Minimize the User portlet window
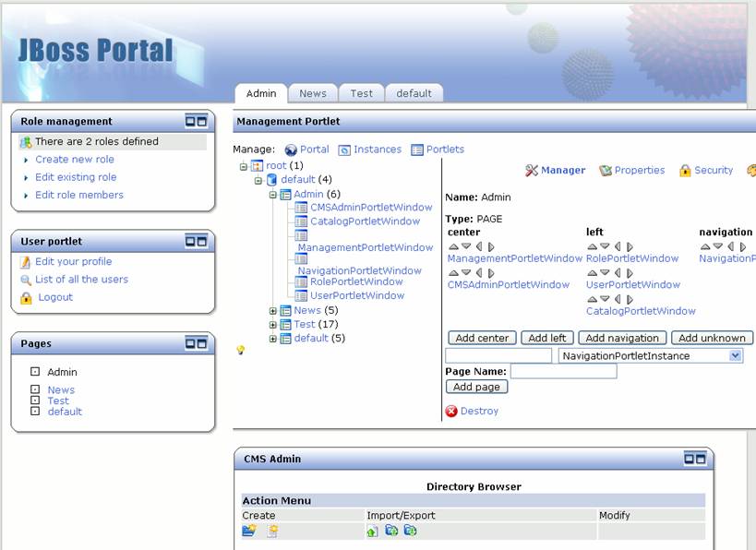Screen dimensions: 756x550 tap(190, 241)
